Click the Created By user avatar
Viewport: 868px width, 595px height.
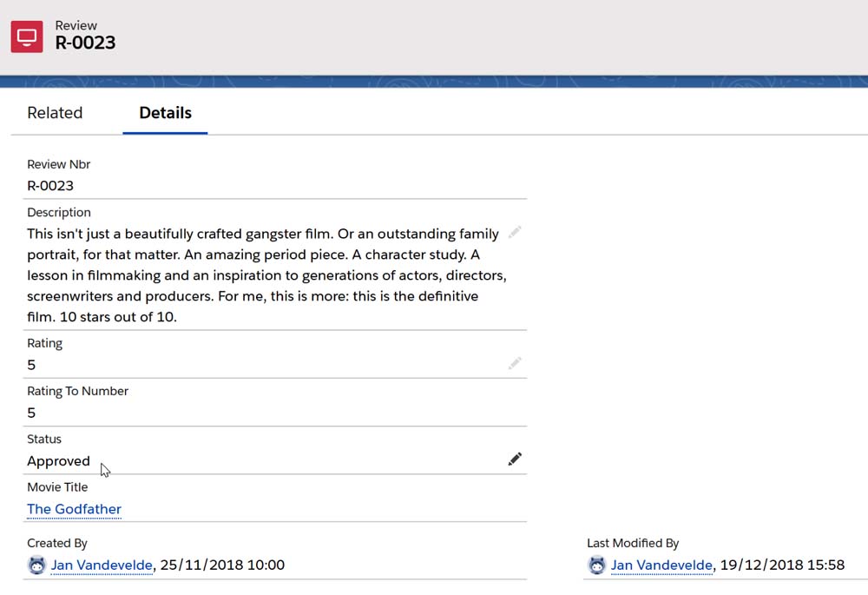point(36,565)
